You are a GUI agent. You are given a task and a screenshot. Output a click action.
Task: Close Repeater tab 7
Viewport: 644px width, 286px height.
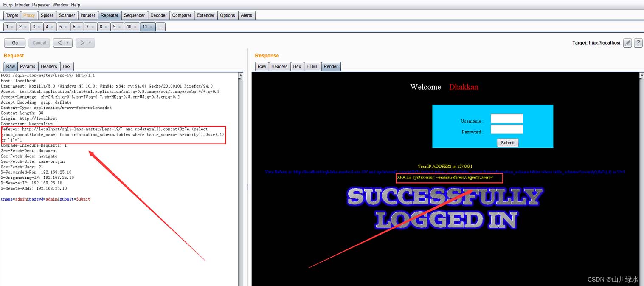click(x=93, y=27)
